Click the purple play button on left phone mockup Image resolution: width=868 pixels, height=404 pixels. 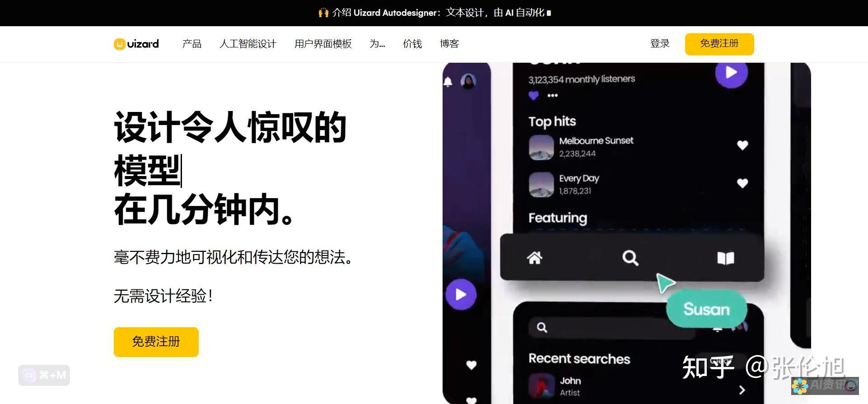click(x=461, y=294)
